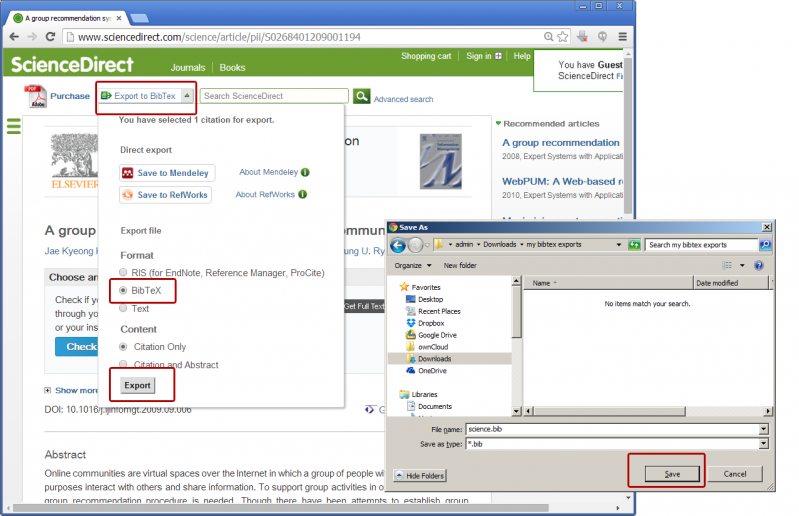The height and width of the screenshot is (516, 799).
Task: Select Recent Places in Favorites
Action: (439, 311)
